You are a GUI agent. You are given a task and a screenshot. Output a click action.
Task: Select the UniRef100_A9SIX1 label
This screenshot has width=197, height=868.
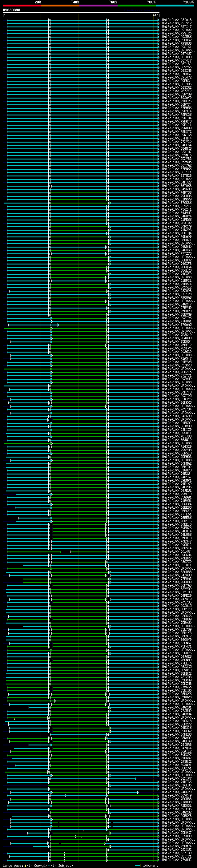177,47
